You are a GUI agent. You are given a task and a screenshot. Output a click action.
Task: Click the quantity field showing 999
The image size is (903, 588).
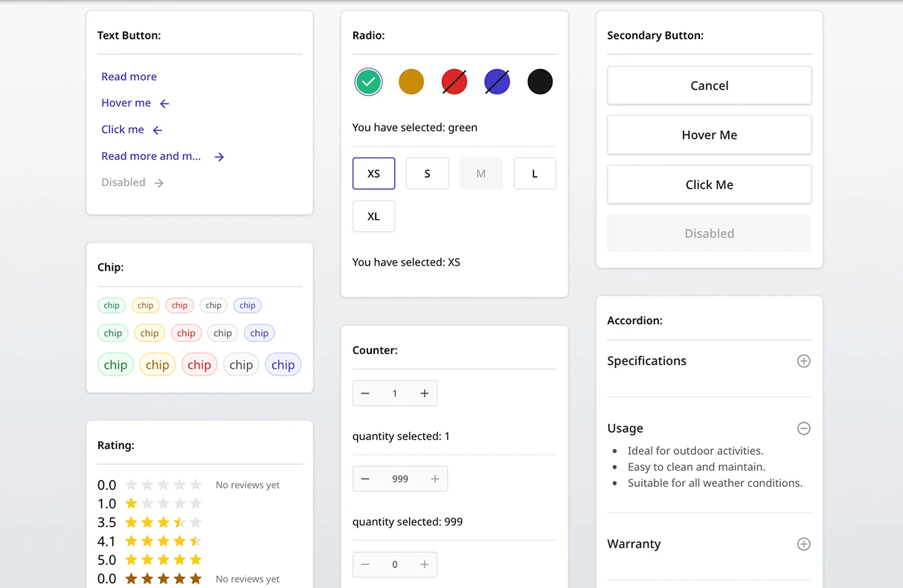400,479
